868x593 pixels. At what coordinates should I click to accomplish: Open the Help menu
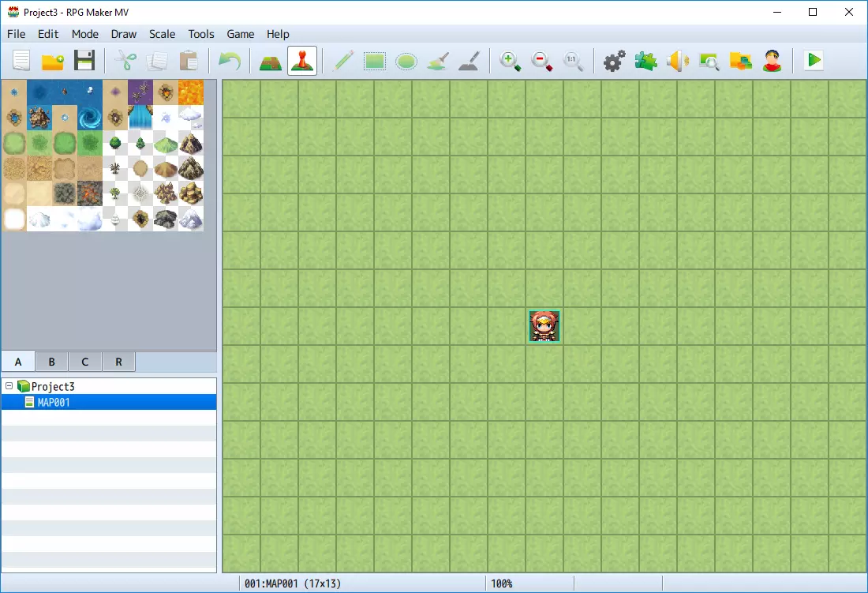click(x=278, y=34)
